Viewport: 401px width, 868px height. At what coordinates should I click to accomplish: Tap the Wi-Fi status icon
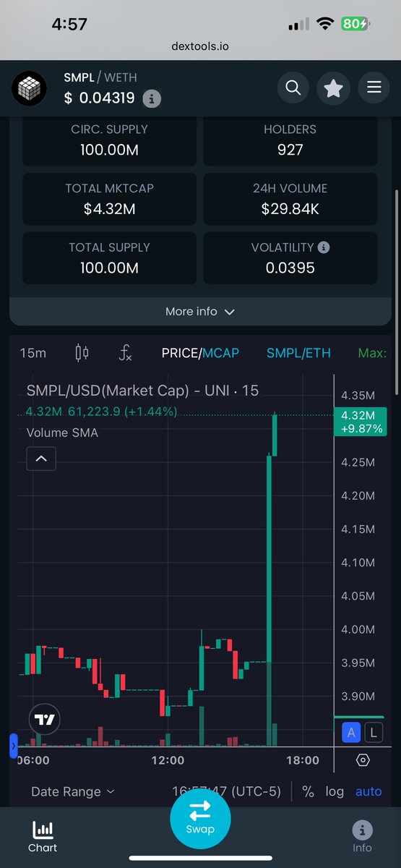pos(326,24)
